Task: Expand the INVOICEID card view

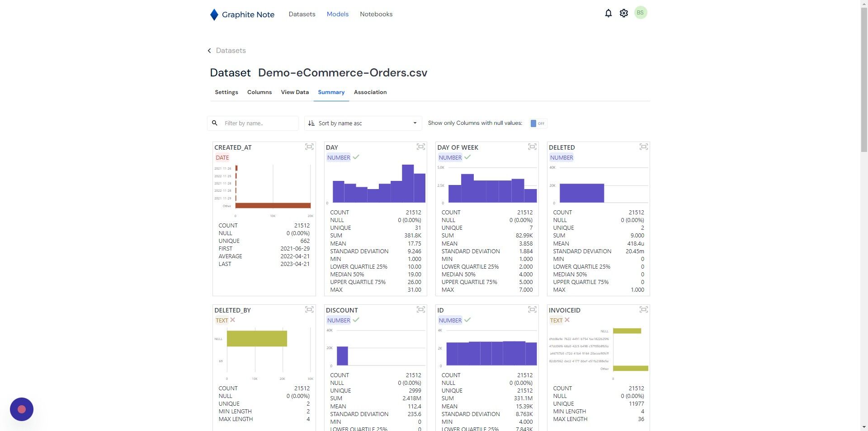Action: click(644, 310)
